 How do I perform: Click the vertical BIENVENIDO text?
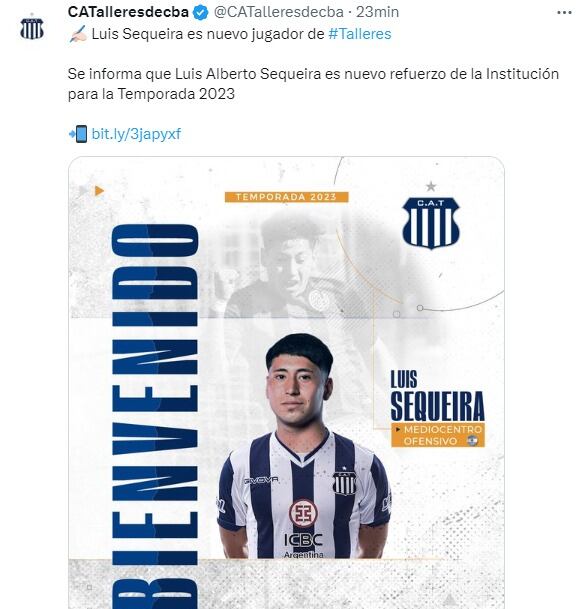pyautogui.click(x=155, y=416)
